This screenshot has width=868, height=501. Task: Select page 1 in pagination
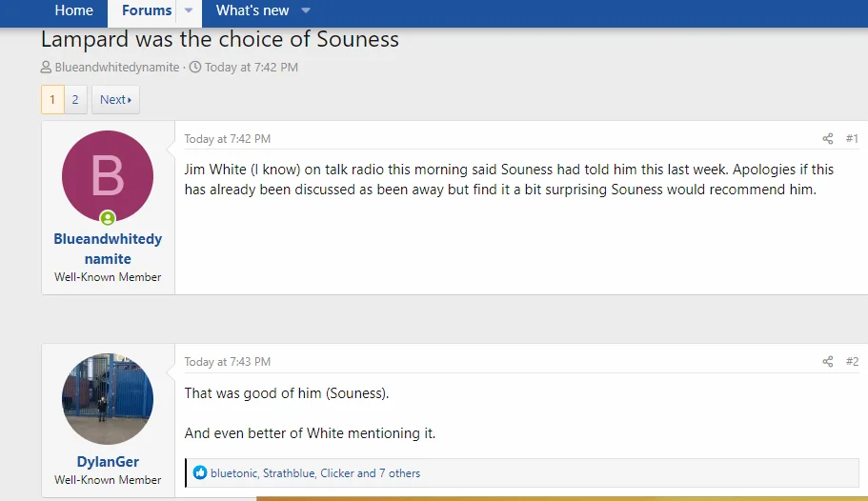(x=52, y=99)
